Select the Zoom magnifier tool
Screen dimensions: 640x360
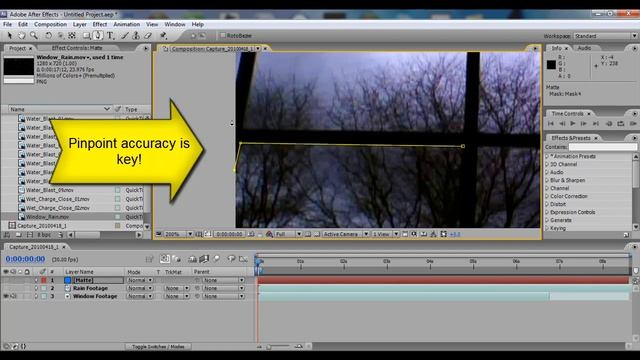33,36
